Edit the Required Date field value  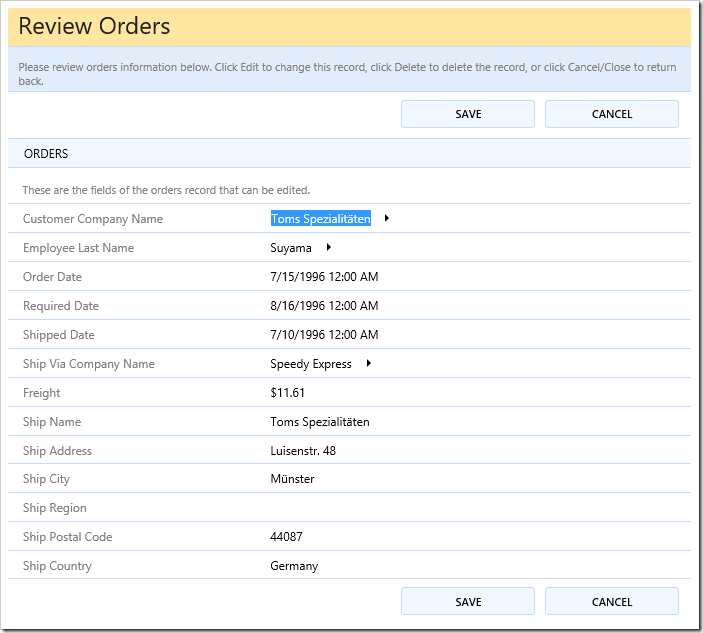click(x=324, y=306)
